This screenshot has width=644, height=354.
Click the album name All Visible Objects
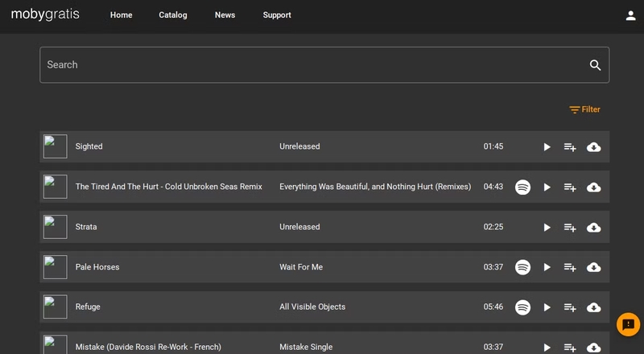coord(312,307)
